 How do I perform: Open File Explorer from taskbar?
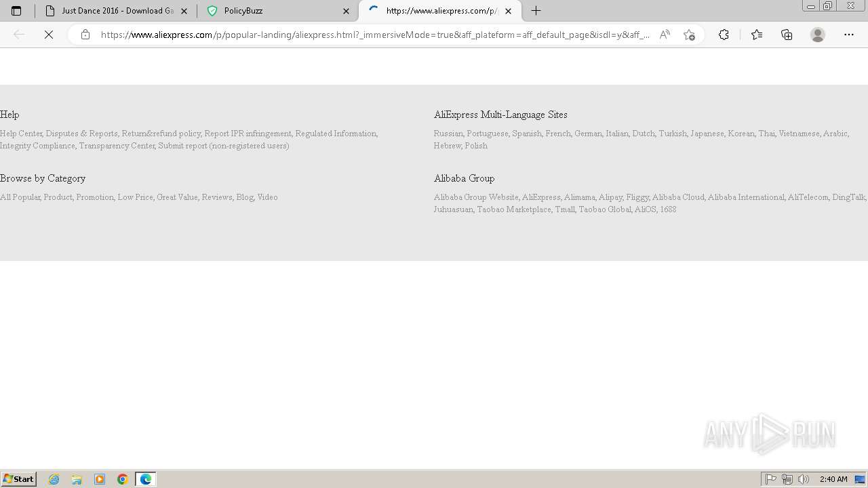[77, 479]
